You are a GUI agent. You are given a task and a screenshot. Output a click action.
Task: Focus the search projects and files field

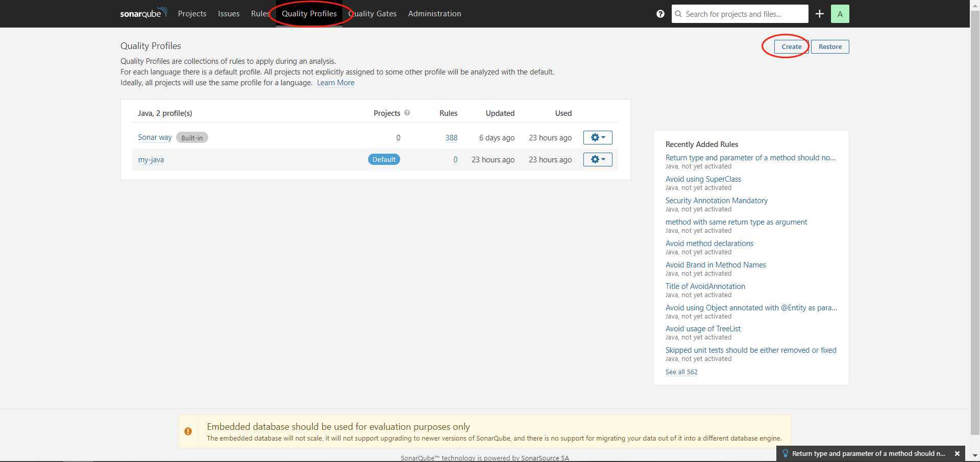pos(740,14)
